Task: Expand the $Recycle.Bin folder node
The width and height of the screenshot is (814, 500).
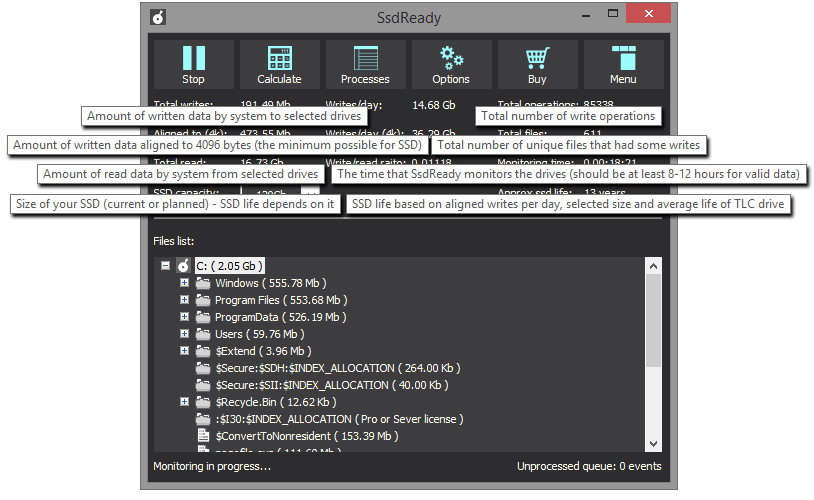Action: [185, 402]
